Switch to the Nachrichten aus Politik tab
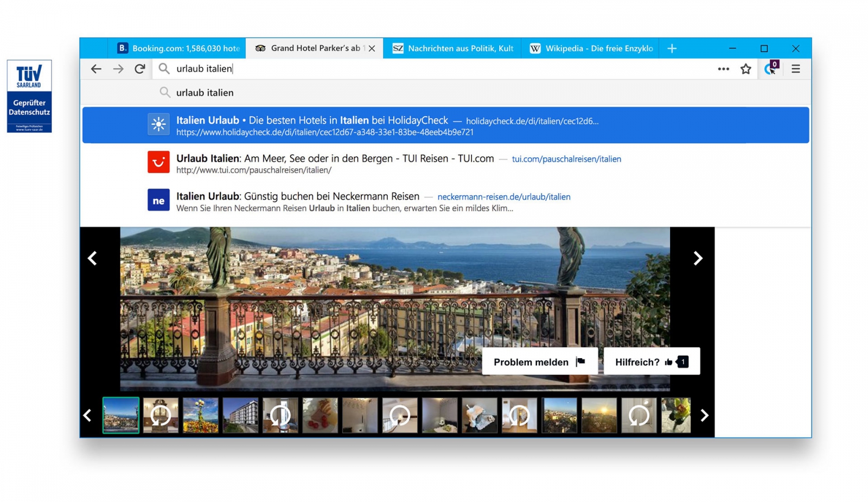 coord(452,48)
